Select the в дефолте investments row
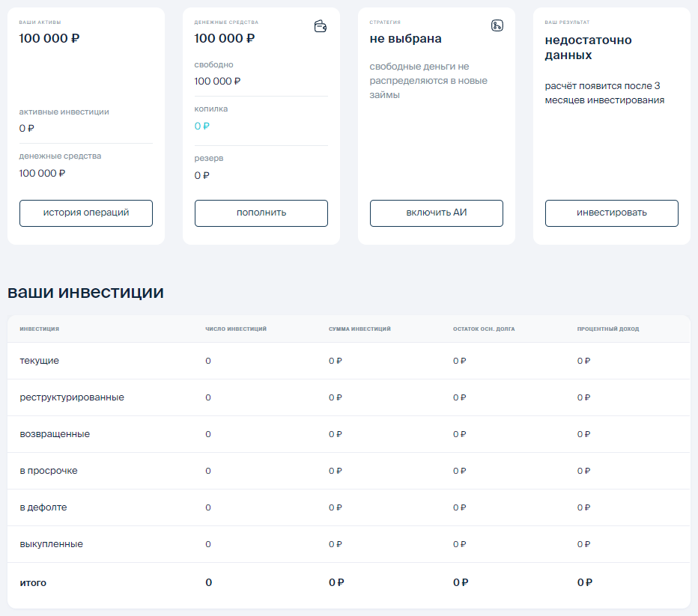The height and width of the screenshot is (616, 698). (43, 507)
